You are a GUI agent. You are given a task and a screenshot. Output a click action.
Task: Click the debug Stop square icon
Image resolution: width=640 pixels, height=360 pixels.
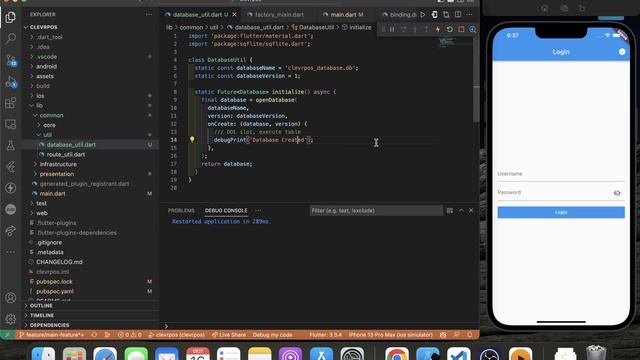click(461, 29)
